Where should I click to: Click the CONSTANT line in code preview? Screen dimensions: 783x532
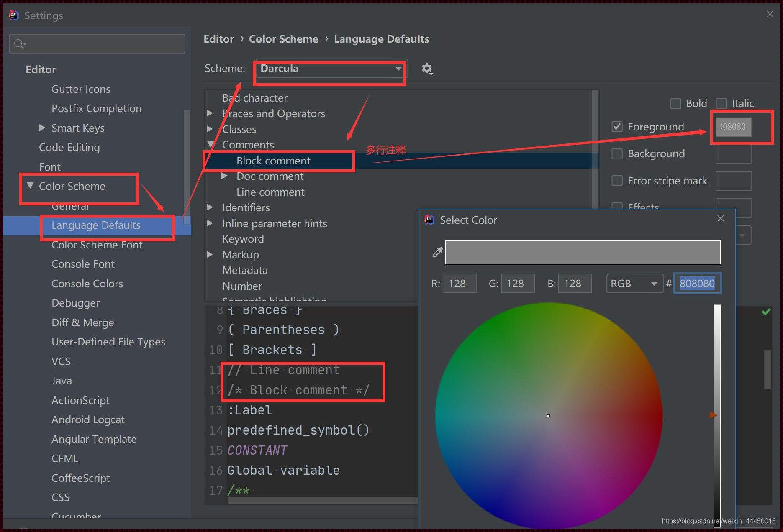click(257, 450)
